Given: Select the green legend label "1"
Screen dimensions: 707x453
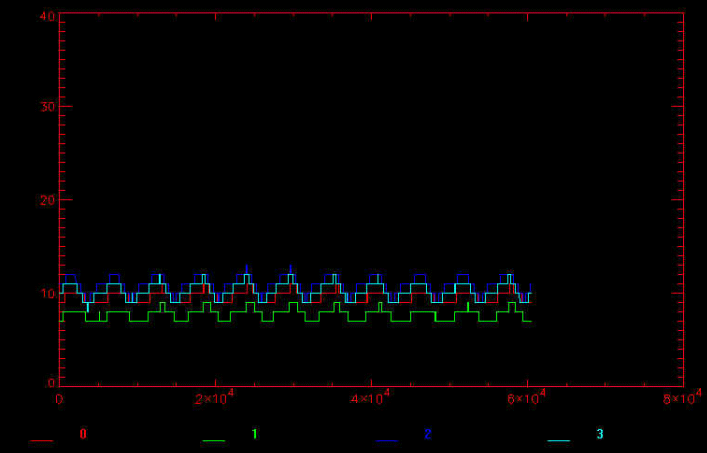Looking at the screenshot, I should coord(255,434).
